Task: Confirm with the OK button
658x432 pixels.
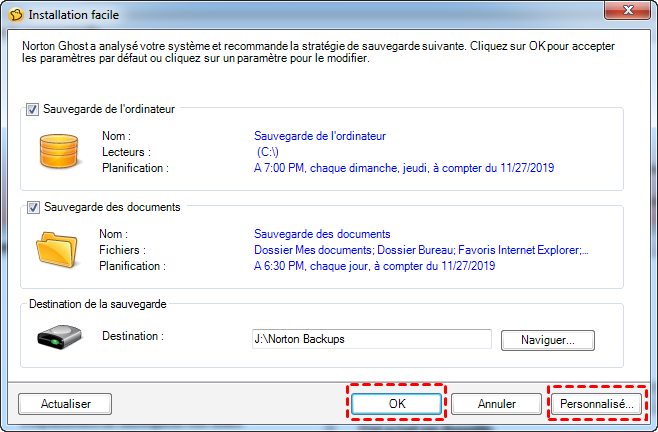Action: (x=397, y=404)
